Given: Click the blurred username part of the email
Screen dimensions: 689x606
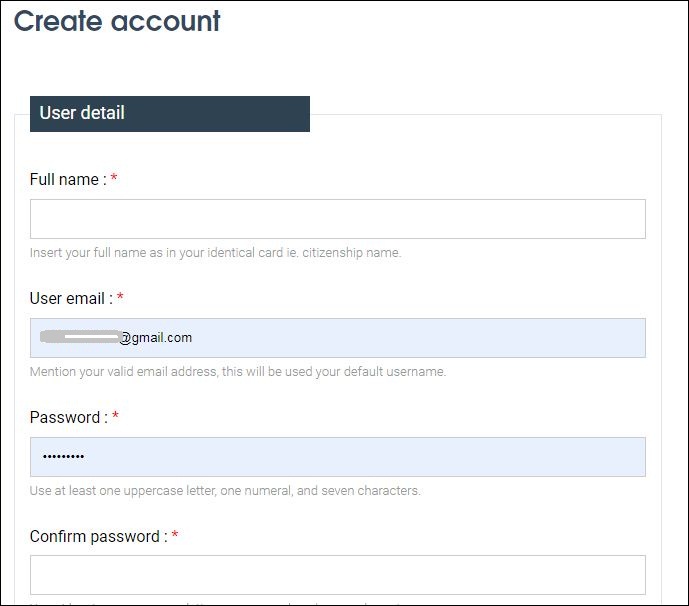Looking at the screenshot, I should [x=80, y=337].
